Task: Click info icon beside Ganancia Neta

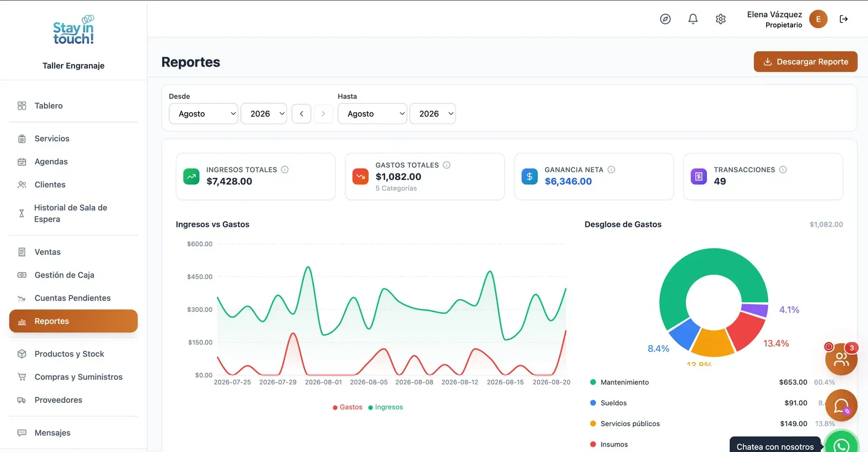Action: 611,170
